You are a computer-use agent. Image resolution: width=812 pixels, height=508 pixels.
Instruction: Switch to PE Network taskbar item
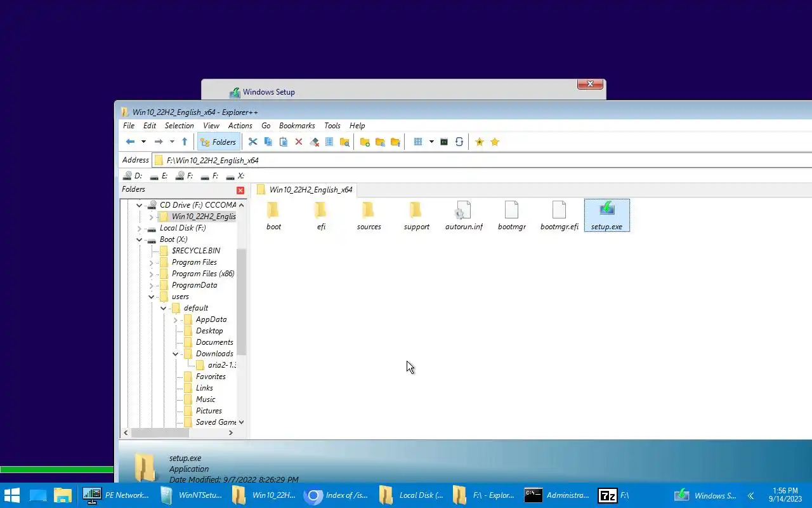click(116, 495)
